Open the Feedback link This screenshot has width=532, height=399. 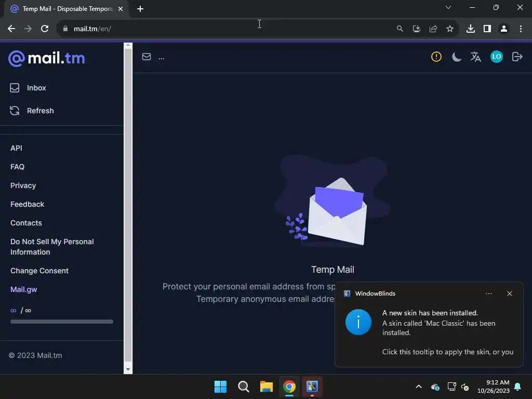click(27, 204)
